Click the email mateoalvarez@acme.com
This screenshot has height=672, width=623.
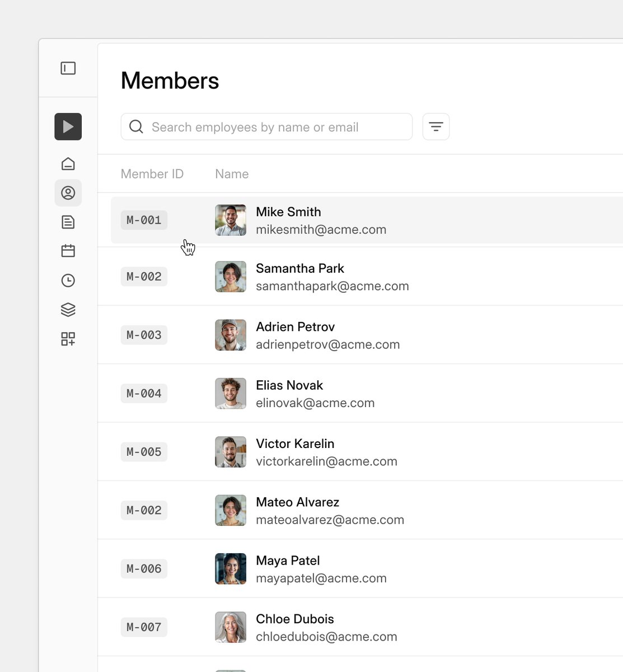(330, 520)
